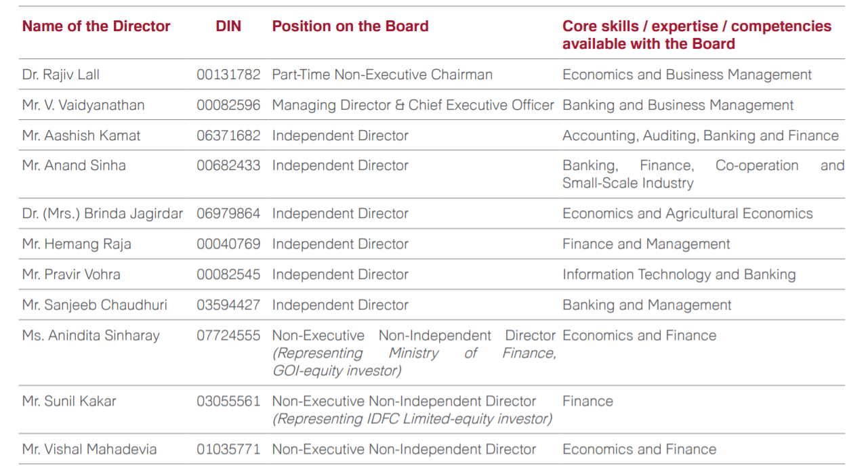
Task: Click the 'Name of the Director' column header
Action: point(96,26)
